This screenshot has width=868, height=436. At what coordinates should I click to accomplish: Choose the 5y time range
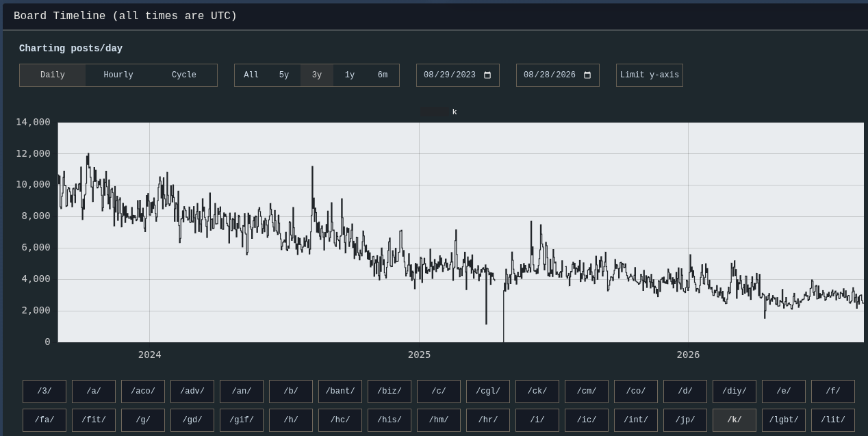point(284,75)
